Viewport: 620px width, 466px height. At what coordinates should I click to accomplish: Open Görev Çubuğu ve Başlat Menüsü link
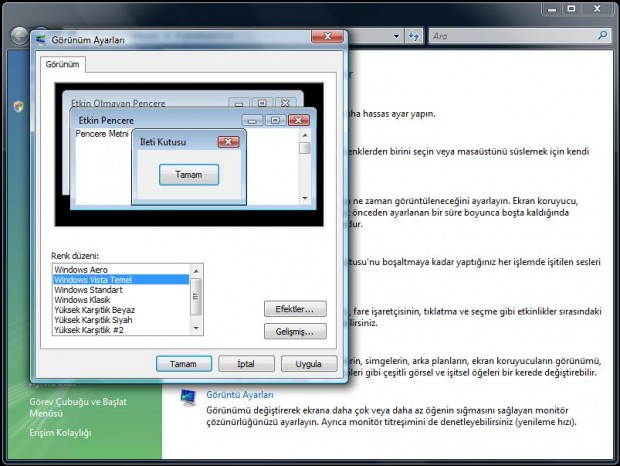point(78,408)
